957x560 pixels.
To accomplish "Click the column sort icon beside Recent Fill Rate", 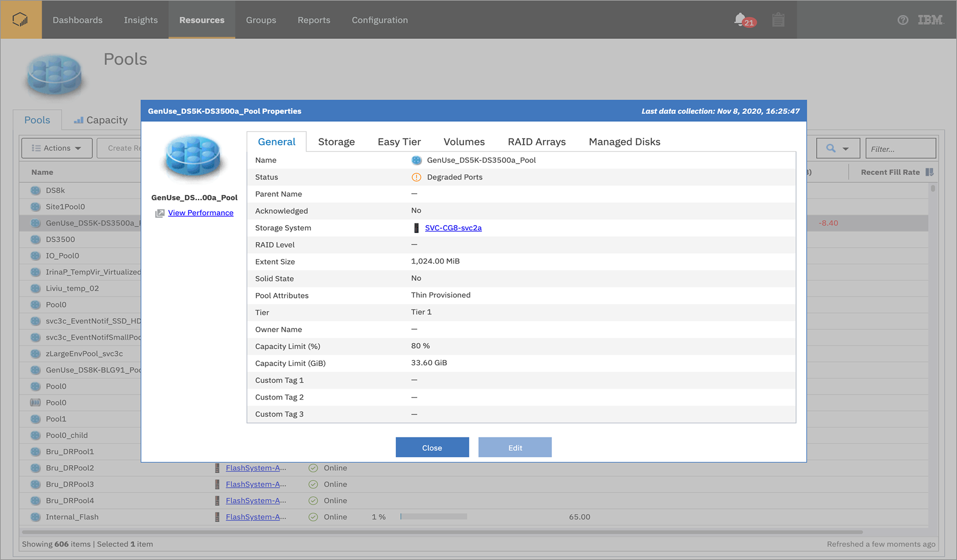I will coord(929,172).
